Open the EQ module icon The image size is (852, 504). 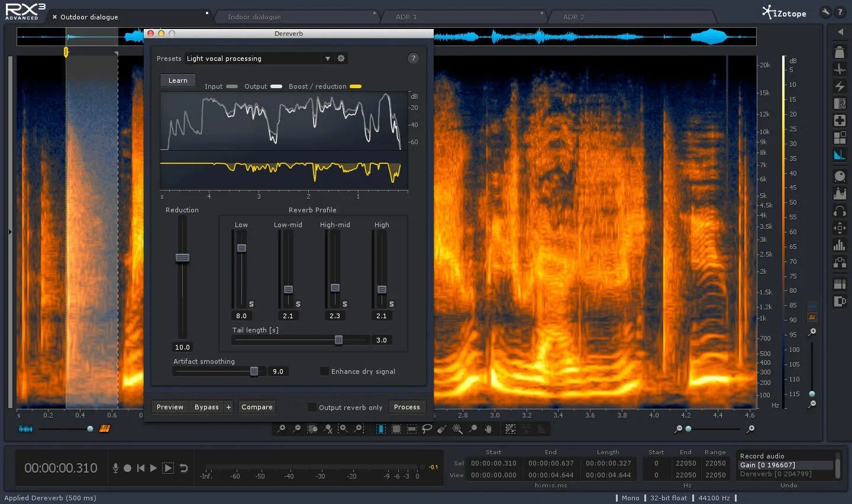coord(840,193)
